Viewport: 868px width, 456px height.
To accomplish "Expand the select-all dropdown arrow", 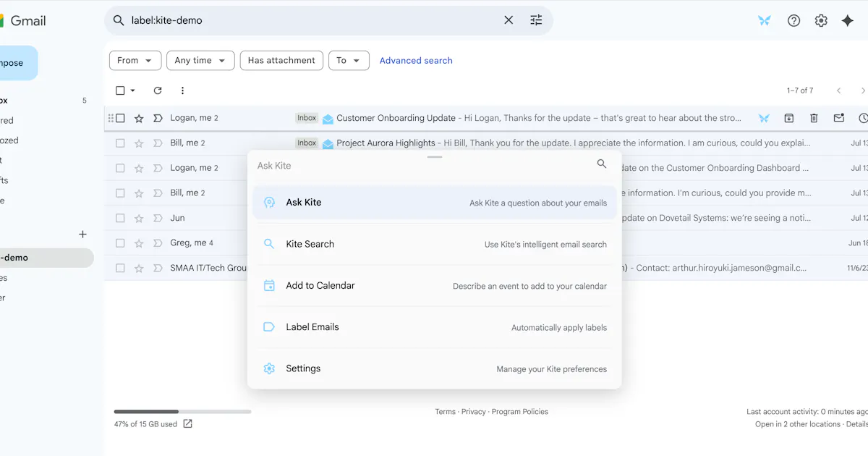I will (133, 90).
